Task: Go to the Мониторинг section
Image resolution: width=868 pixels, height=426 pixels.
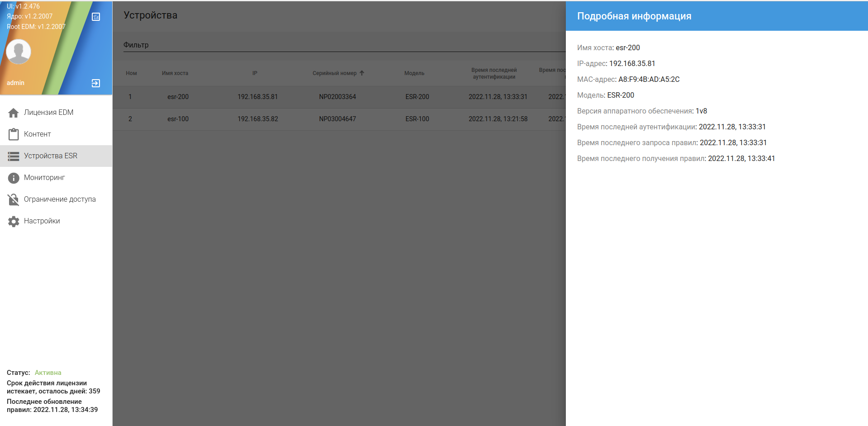Action: click(56, 178)
